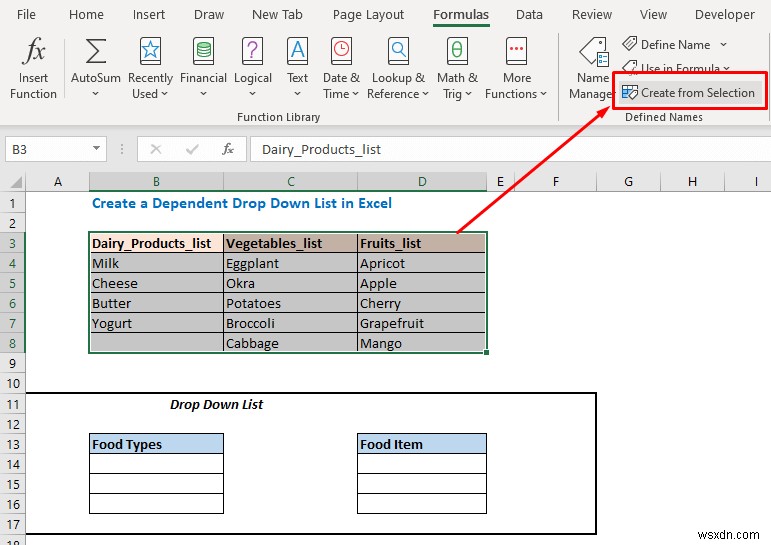Expand the Define Name dropdown arrow
This screenshot has height=545, width=771.
pos(723,45)
